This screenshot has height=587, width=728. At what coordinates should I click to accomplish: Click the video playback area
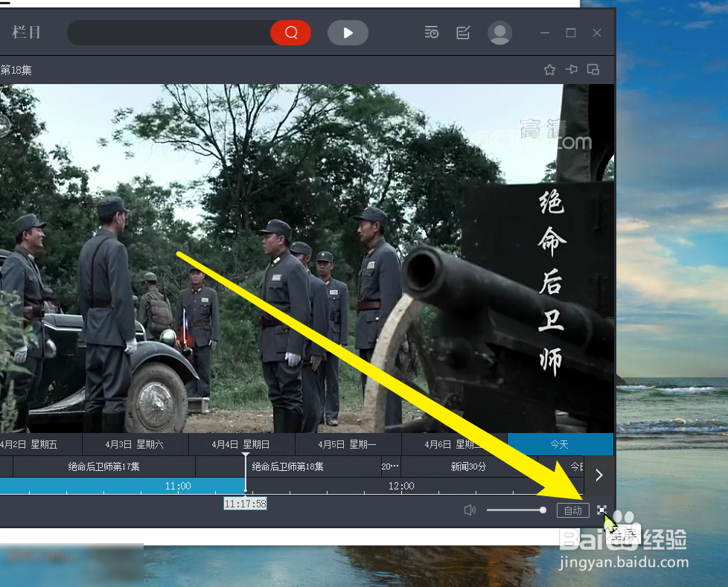tap(307, 258)
